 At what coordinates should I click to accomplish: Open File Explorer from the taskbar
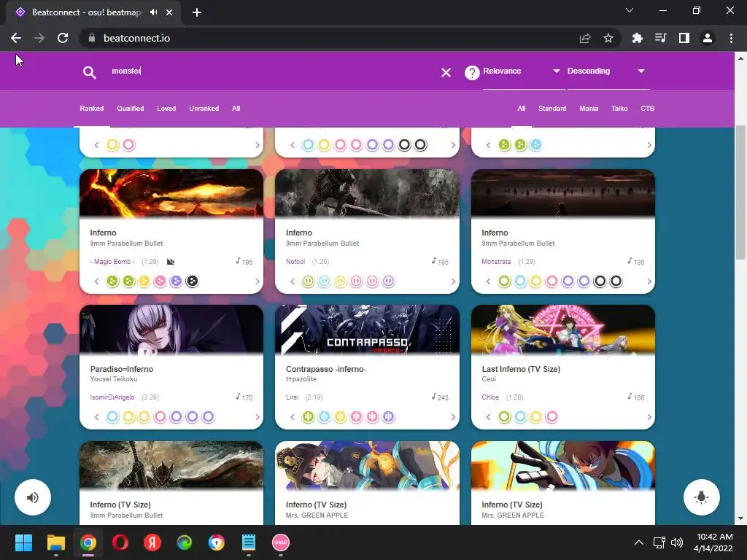pyautogui.click(x=55, y=542)
